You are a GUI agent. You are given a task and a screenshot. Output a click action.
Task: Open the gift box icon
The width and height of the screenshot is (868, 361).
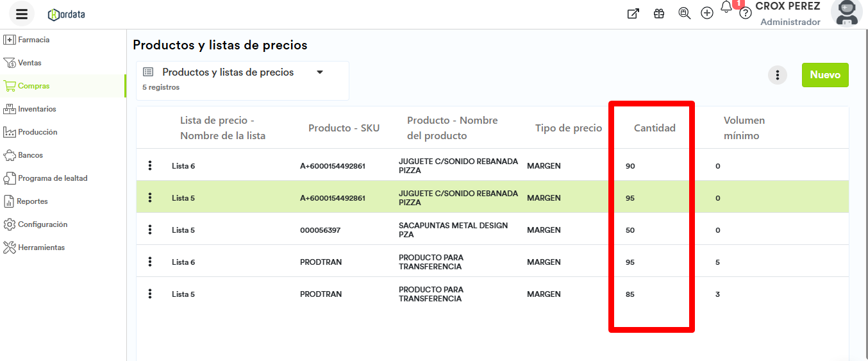pyautogui.click(x=659, y=13)
